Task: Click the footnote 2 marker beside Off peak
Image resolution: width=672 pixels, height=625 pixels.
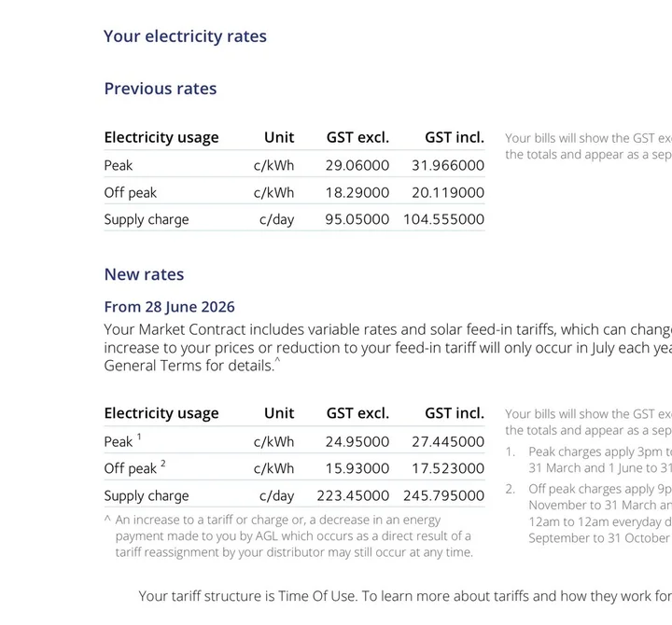Action: (162, 464)
